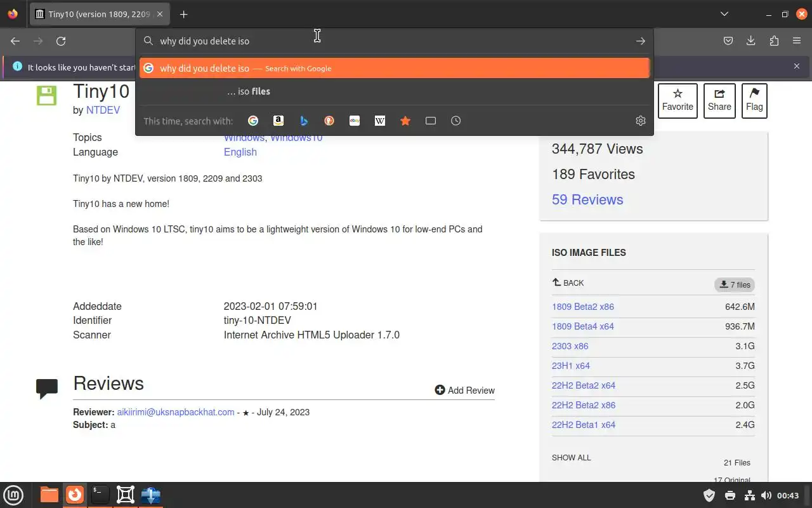
Task: Search this time with eBay icon
Action: [x=355, y=121]
